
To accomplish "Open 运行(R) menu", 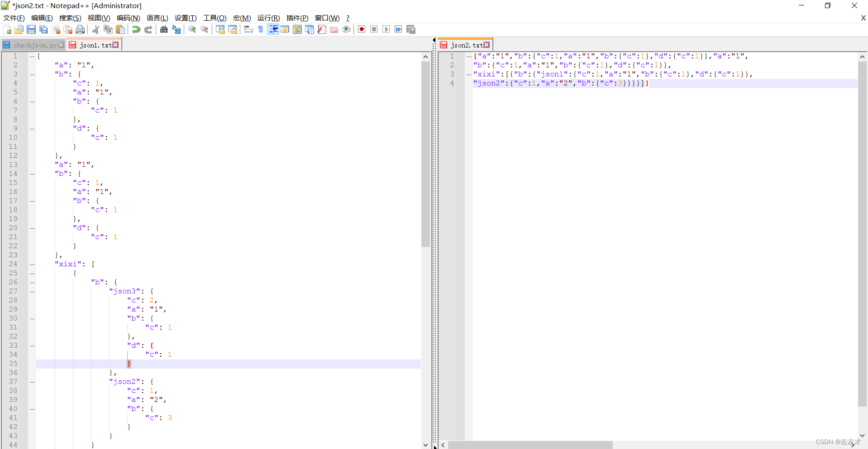I will pyautogui.click(x=269, y=18).
